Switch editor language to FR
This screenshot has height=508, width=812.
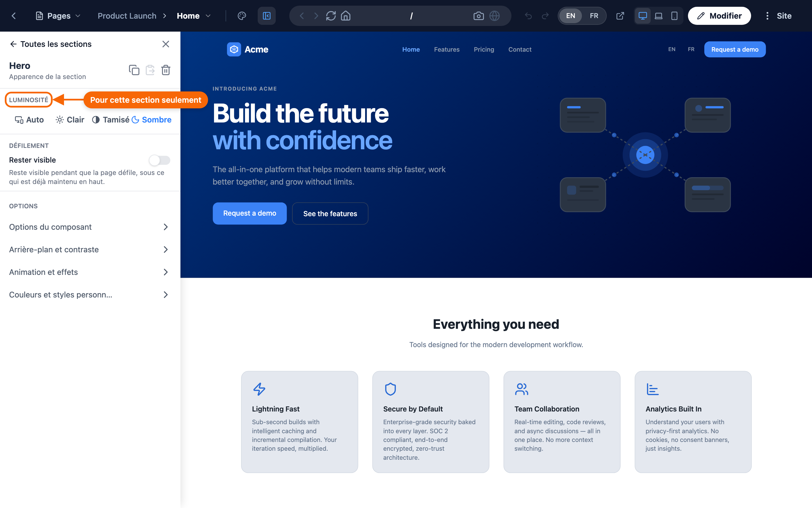(x=594, y=16)
